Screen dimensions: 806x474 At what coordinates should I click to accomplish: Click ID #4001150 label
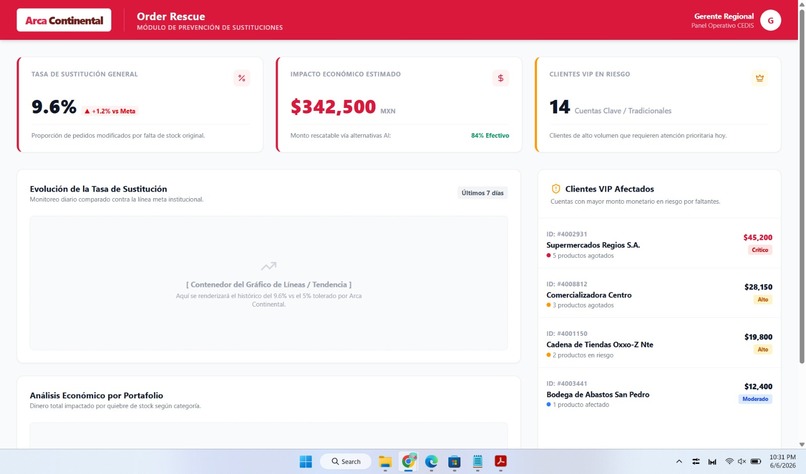point(566,334)
